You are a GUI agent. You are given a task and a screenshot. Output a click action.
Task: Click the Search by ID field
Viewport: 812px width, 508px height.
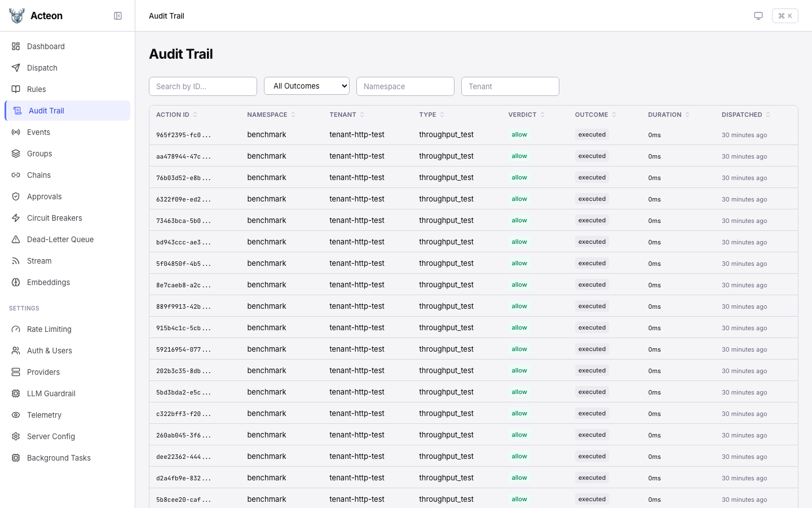point(203,86)
